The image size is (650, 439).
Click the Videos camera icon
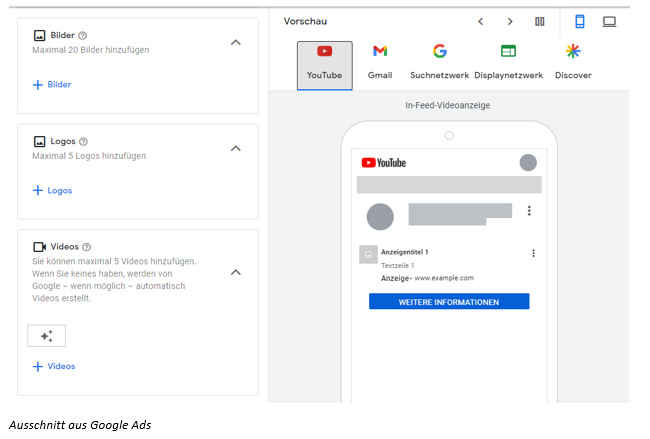(x=39, y=247)
